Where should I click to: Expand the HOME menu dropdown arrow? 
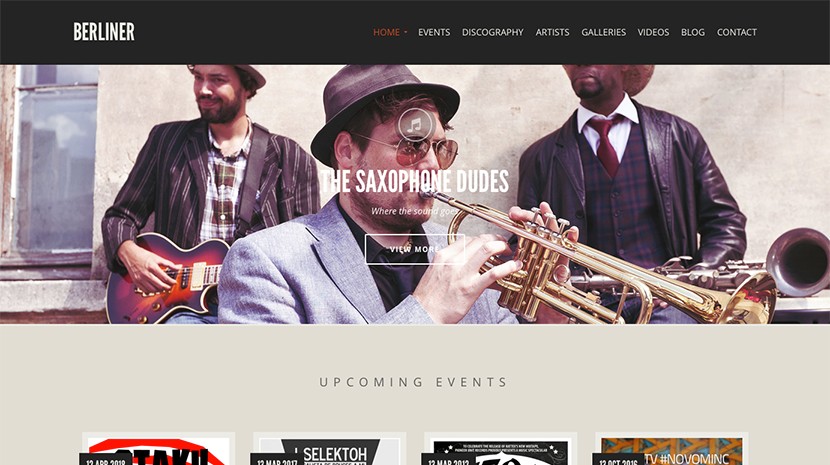click(x=405, y=32)
